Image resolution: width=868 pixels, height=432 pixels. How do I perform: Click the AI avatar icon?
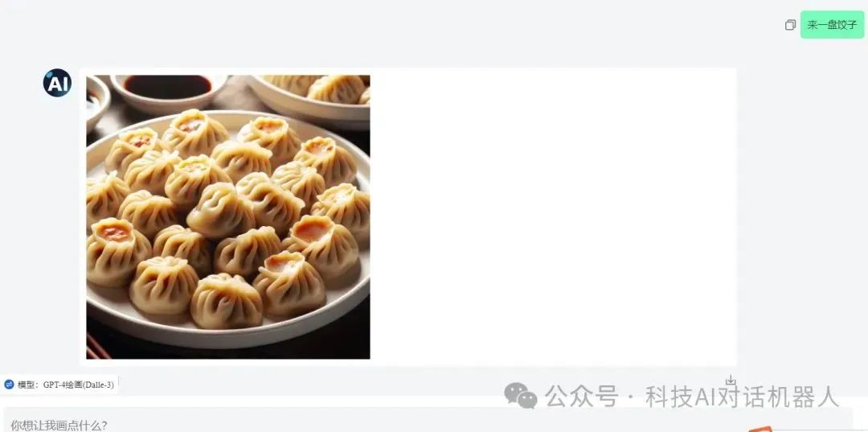click(57, 83)
